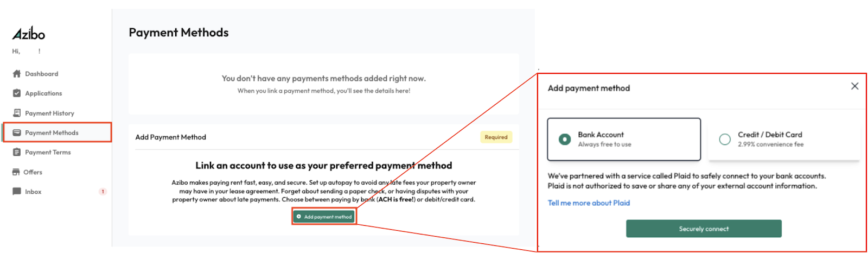This screenshot has width=868, height=278.
Task: Open the Offers sidebar item
Action: [x=33, y=172]
